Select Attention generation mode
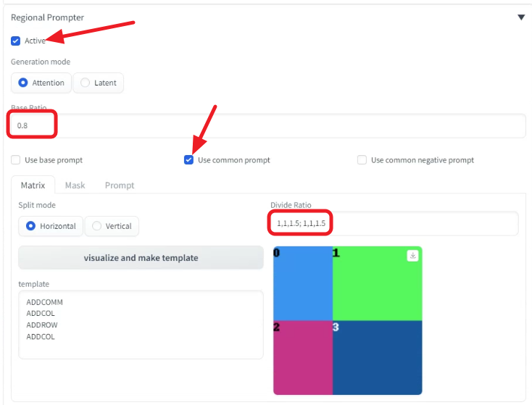Screen dimensions: 532x405 pyautogui.click(x=41, y=83)
